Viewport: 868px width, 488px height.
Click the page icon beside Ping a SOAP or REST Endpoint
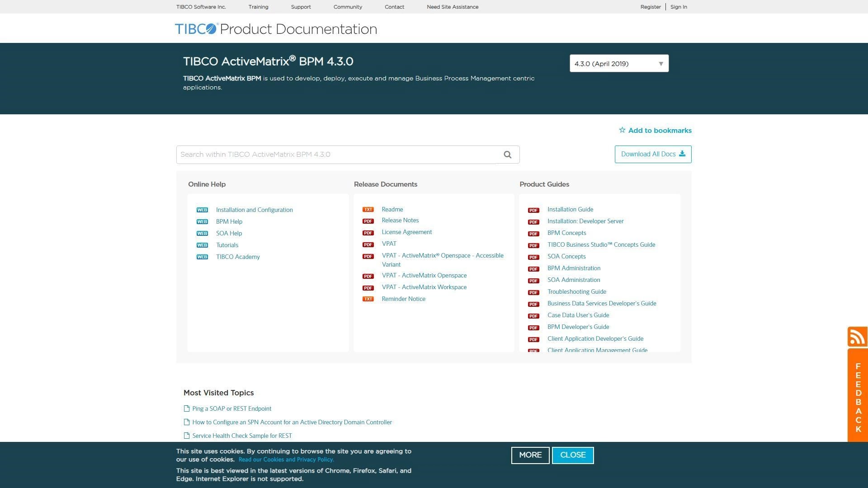(187, 409)
